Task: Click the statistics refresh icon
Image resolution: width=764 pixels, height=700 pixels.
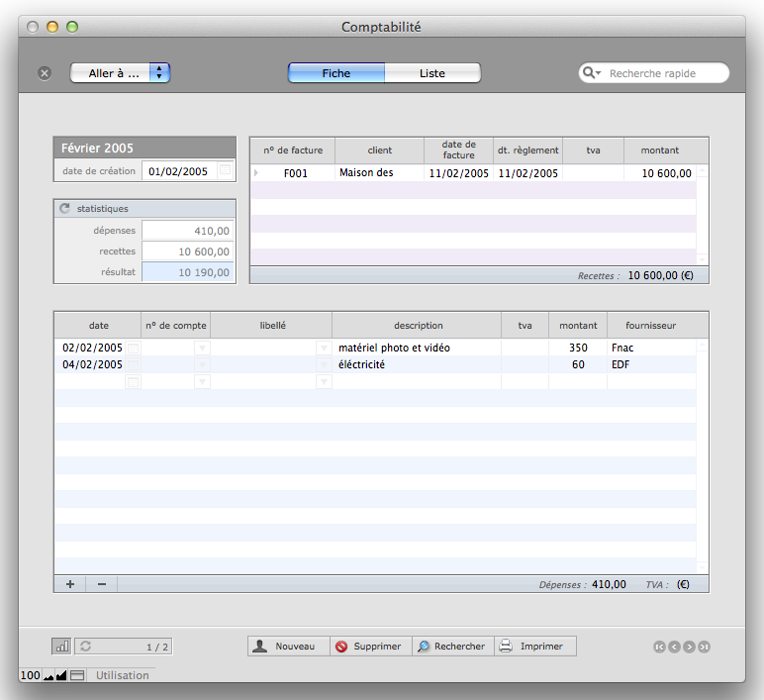Action: pyautogui.click(x=65, y=209)
